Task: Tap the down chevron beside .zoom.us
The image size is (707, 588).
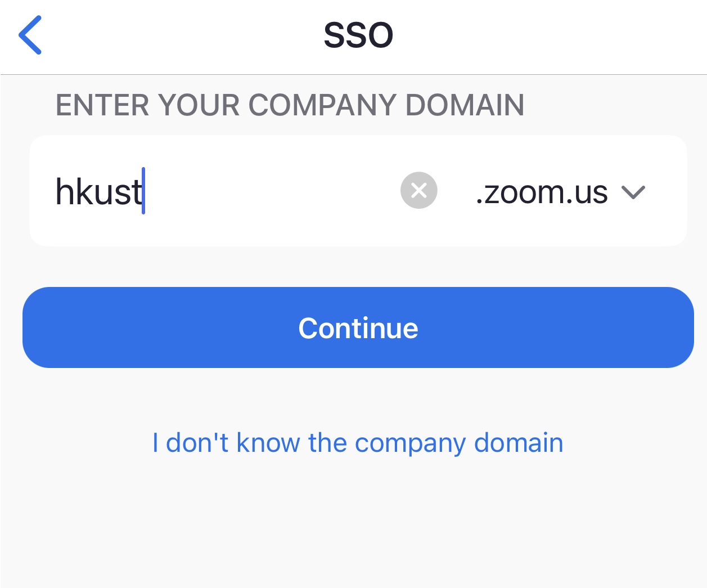Action: (633, 192)
